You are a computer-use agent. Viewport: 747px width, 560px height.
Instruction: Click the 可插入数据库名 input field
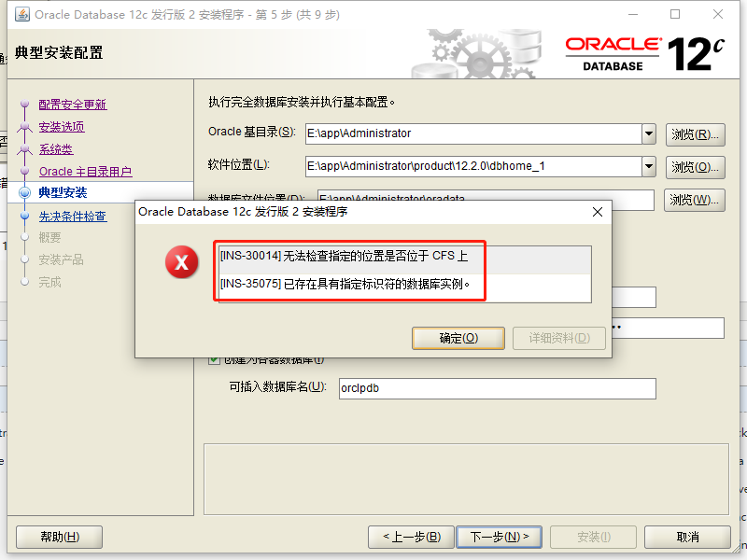(498, 388)
